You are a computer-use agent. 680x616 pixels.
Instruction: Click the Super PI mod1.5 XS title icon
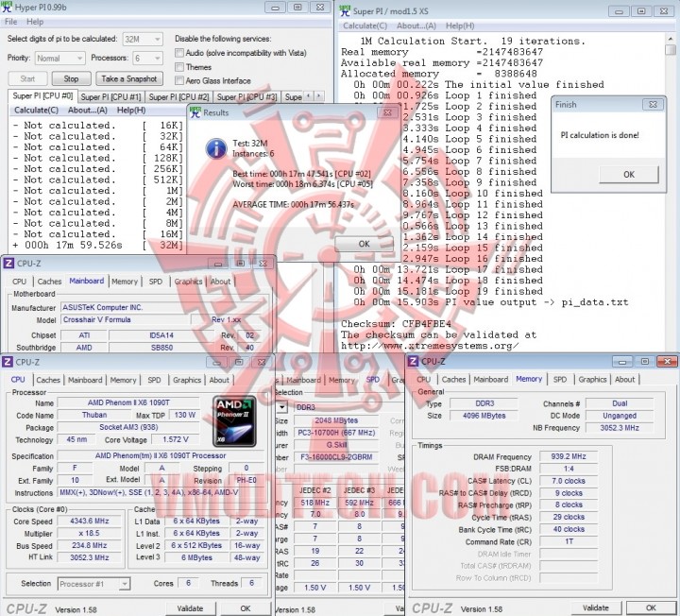coord(345,10)
